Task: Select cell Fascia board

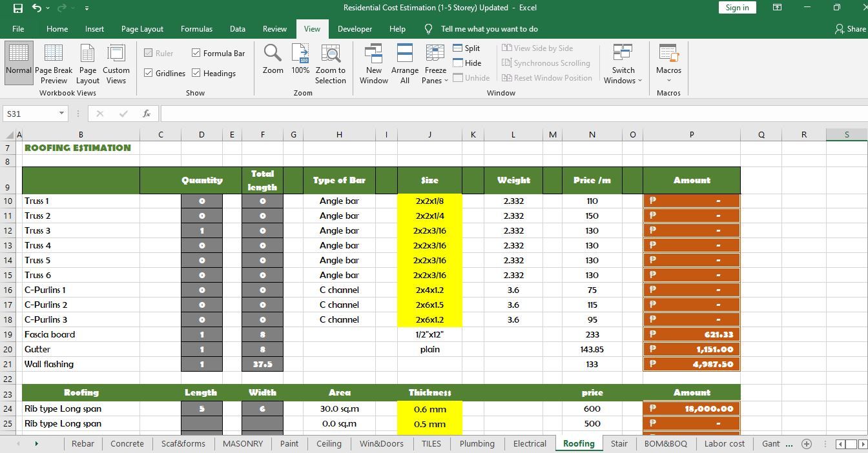Action: (x=81, y=334)
